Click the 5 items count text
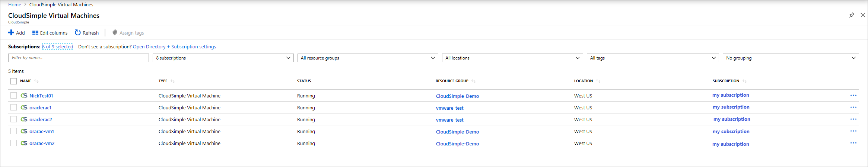The image size is (868, 167). [x=16, y=71]
